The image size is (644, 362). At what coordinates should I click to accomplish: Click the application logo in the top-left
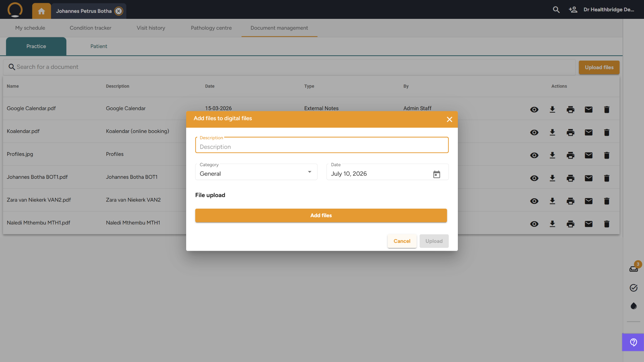coord(15,10)
